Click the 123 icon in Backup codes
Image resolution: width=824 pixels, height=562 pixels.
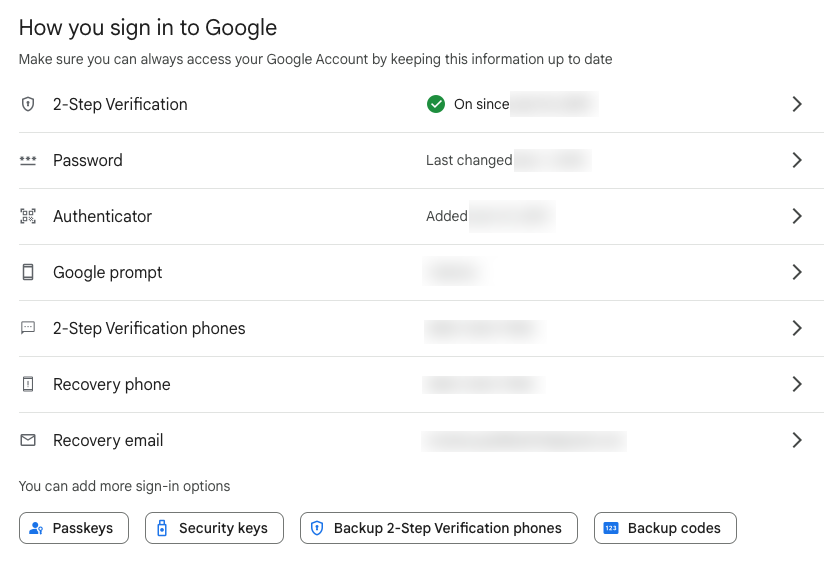point(611,528)
